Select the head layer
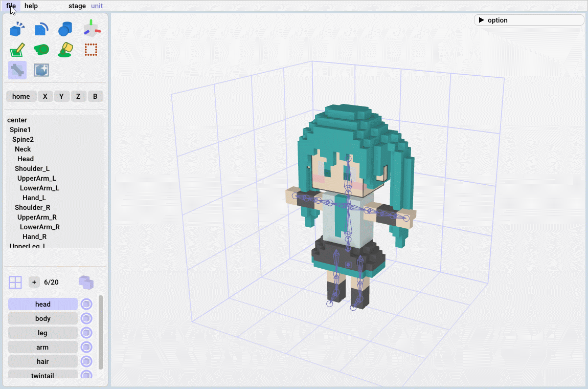This screenshot has width=588, height=389. tap(43, 304)
